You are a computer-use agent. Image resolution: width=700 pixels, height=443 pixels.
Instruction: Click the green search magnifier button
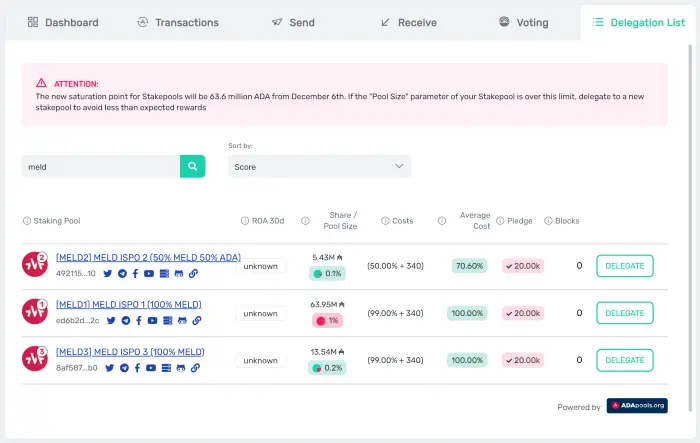coord(192,166)
